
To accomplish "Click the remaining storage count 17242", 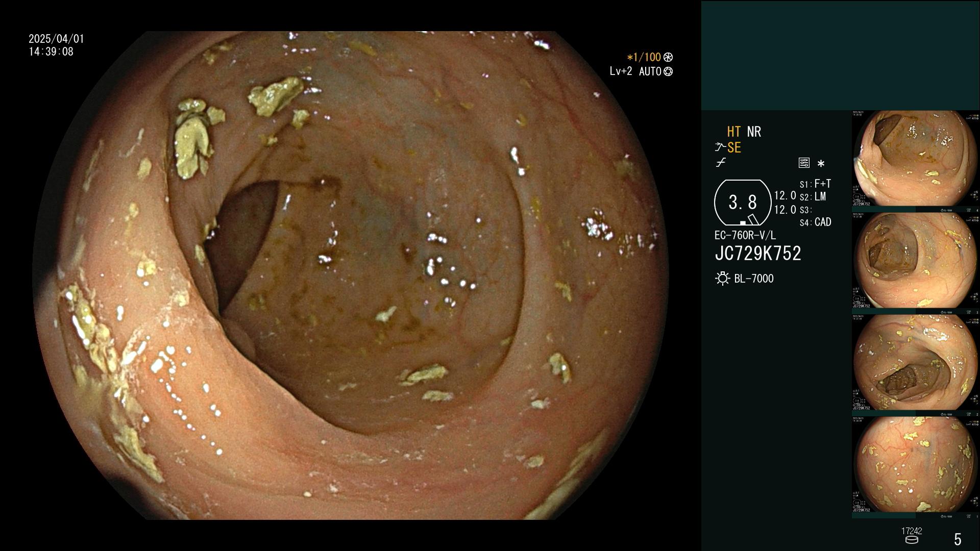I will [912, 531].
